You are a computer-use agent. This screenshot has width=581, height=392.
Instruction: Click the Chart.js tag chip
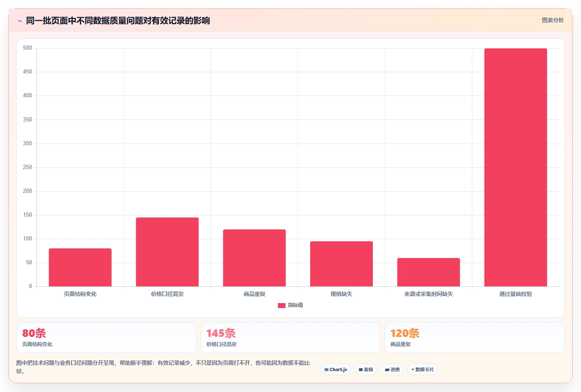click(x=336, y=369)
